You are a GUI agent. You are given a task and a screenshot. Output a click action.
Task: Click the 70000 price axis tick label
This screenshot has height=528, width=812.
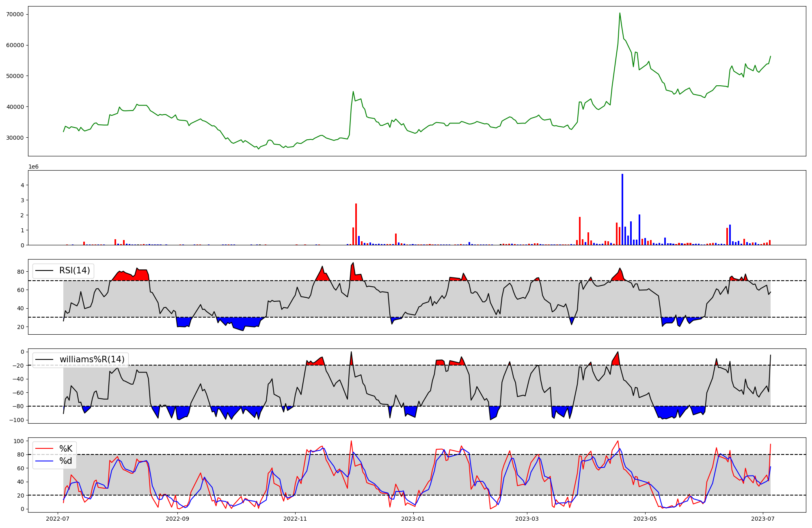coord(15,14)
